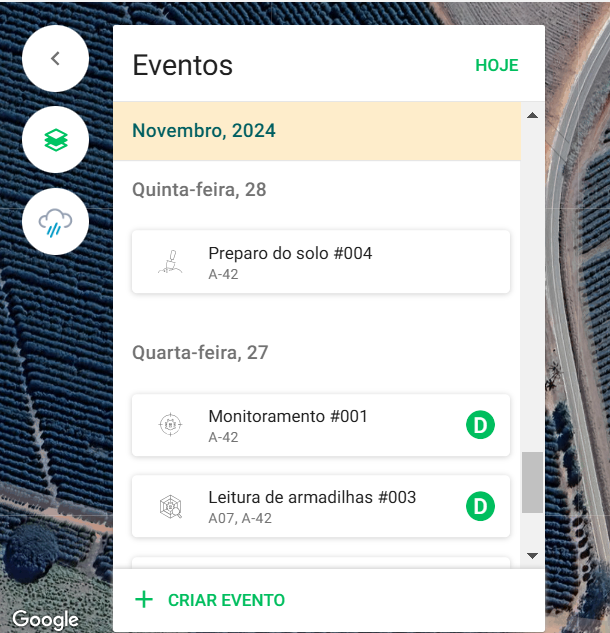Click the green D badge on Leitura de armadilhas
Image resolution: width=610 pixels, height=633 pixels.
point(480,507)
